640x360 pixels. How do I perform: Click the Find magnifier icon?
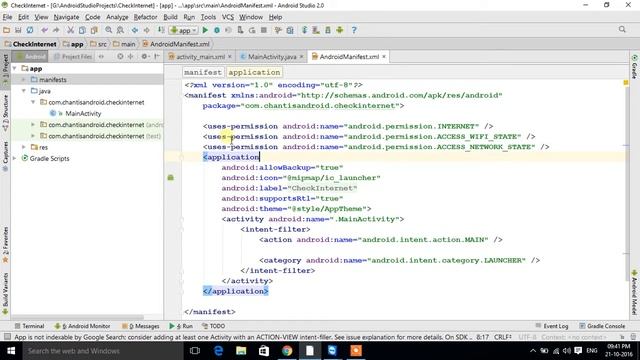coord(109,30)
